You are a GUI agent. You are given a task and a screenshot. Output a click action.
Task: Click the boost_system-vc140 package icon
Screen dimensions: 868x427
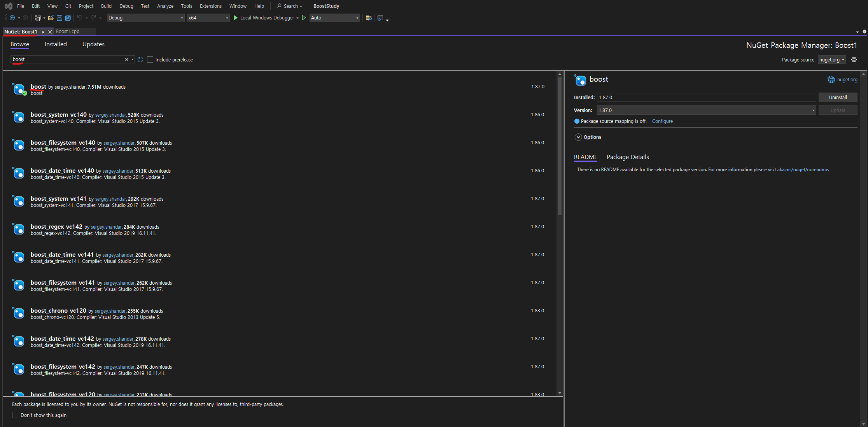(18, 117)
